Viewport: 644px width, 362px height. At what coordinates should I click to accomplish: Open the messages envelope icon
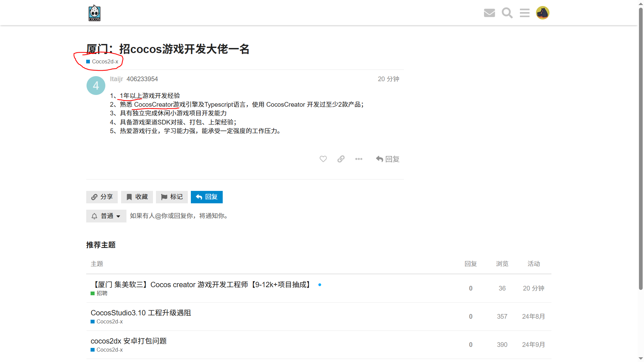489,13
